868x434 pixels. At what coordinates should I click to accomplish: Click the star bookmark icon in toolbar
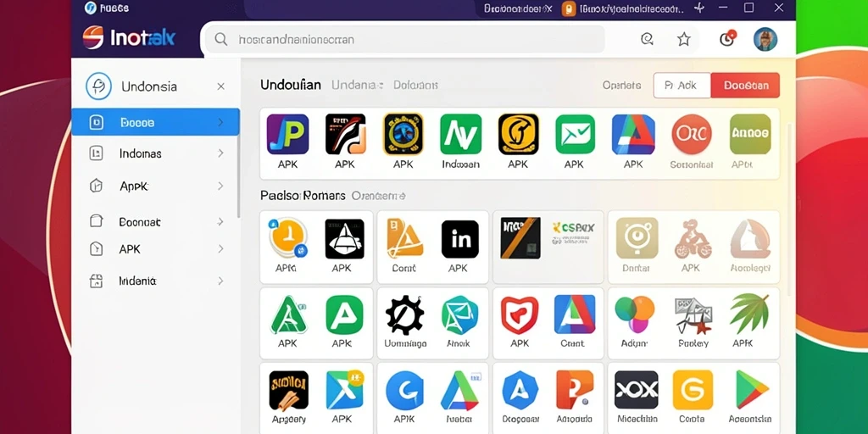684,39
